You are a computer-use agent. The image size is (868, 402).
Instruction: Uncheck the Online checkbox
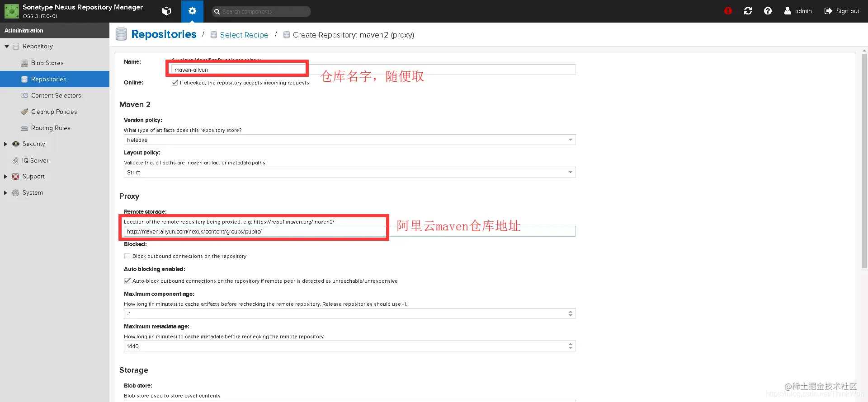pos(175,83)
